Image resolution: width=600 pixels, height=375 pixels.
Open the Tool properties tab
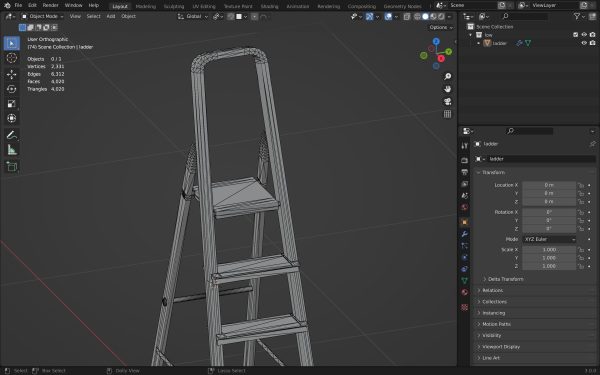pyautogui.click(x=465, y=146)
